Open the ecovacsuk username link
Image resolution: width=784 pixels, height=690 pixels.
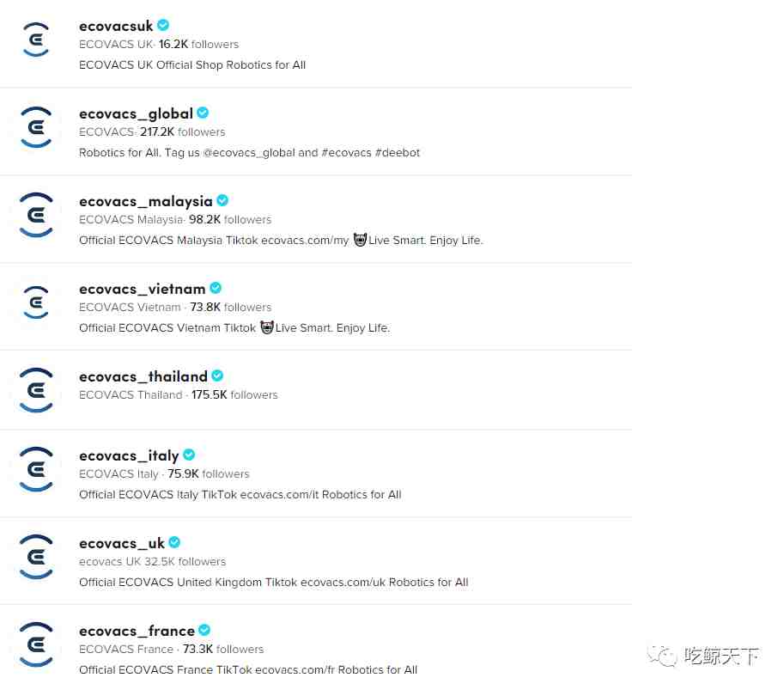[116, 26]
